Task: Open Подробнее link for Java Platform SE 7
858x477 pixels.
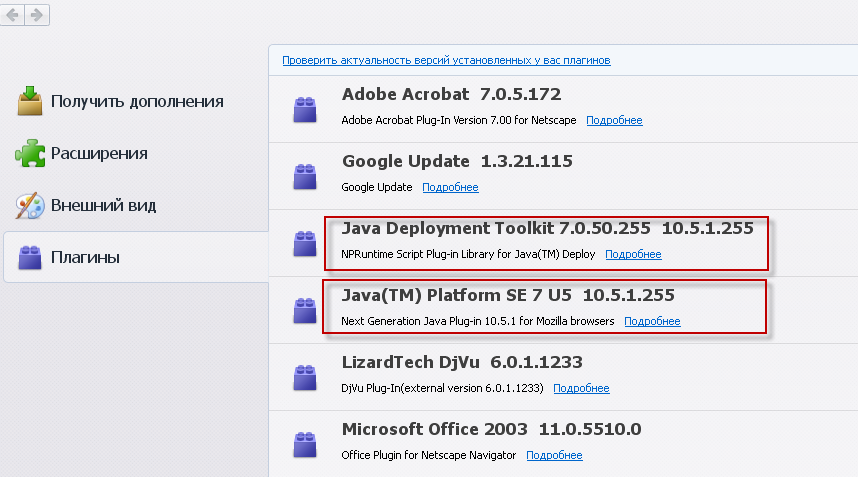Action: coord(652,321)
